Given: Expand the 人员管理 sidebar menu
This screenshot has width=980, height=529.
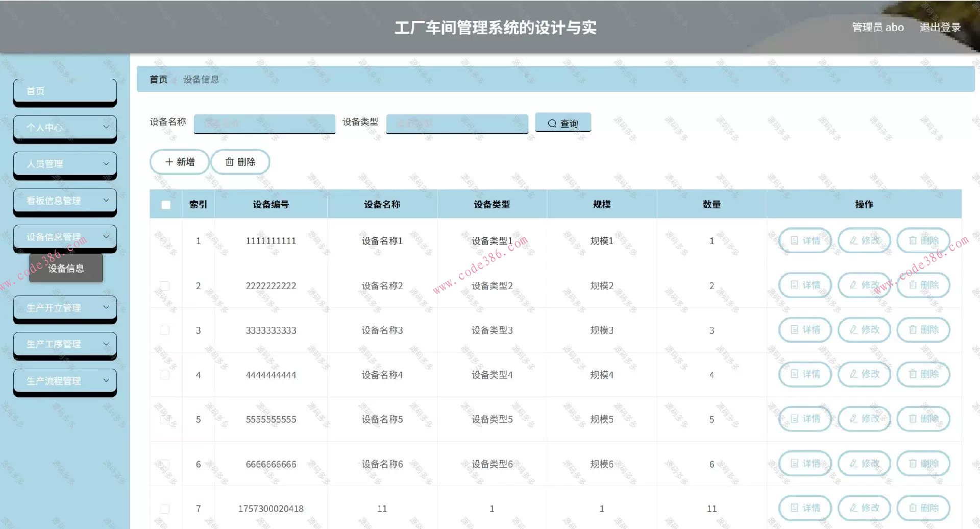Looking at the screenshot, I should click(x=65, y=164).
